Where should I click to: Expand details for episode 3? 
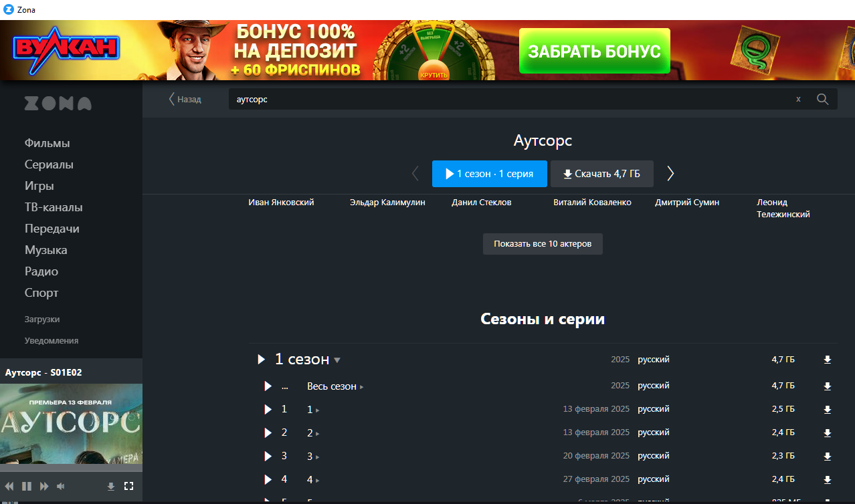317,457
